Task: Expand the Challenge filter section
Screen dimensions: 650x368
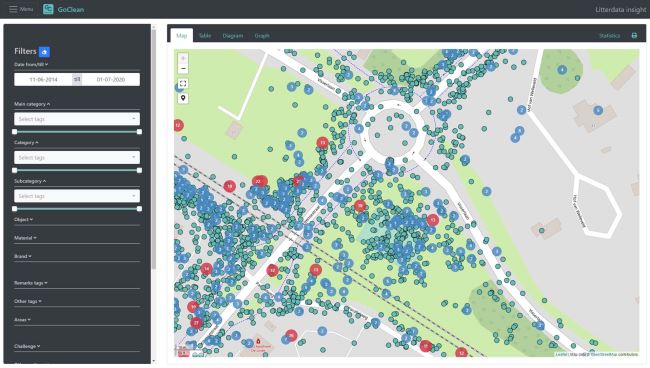Action: (27, 346)
